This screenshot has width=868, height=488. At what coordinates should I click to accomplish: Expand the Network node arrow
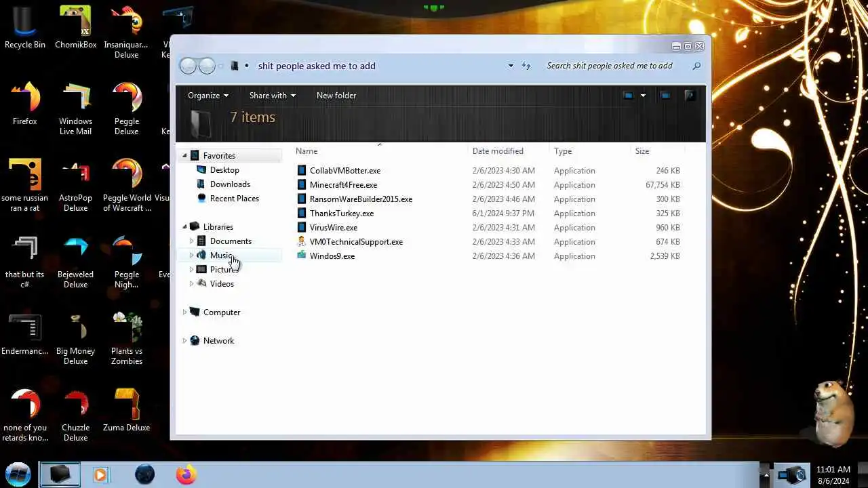coord(184,341)
